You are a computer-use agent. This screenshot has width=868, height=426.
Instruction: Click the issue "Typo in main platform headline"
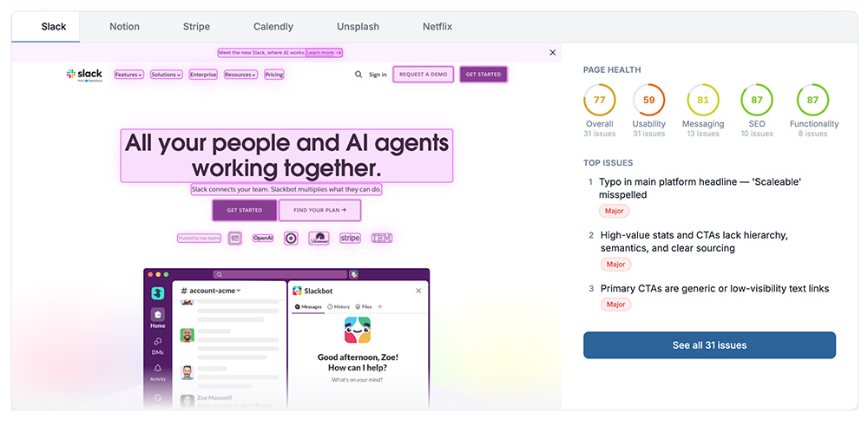[x=700, y=188]
